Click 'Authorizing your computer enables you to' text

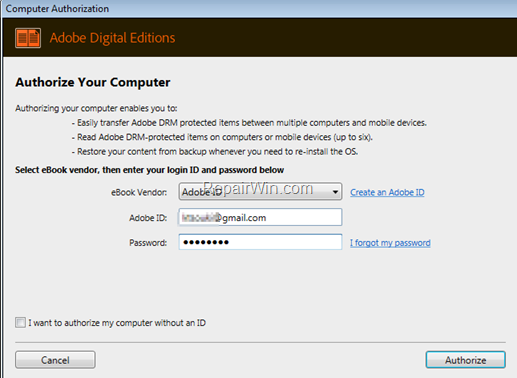(x=96, y=108)
